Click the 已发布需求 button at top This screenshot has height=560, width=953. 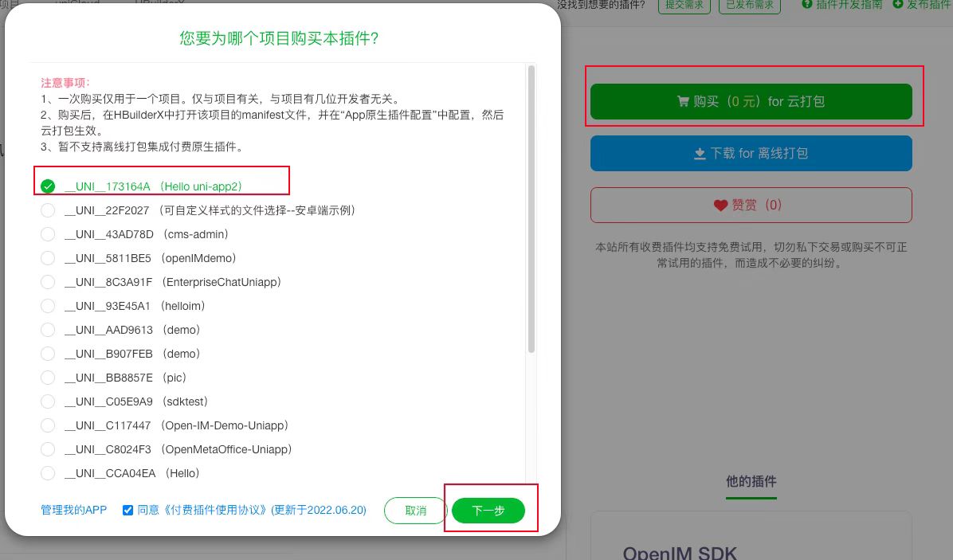[749, 5]
